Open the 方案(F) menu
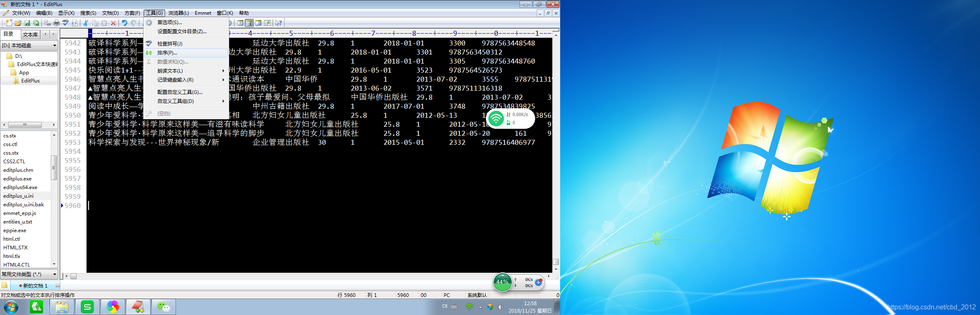Viewport: 980px width, 315px height. 132,13
